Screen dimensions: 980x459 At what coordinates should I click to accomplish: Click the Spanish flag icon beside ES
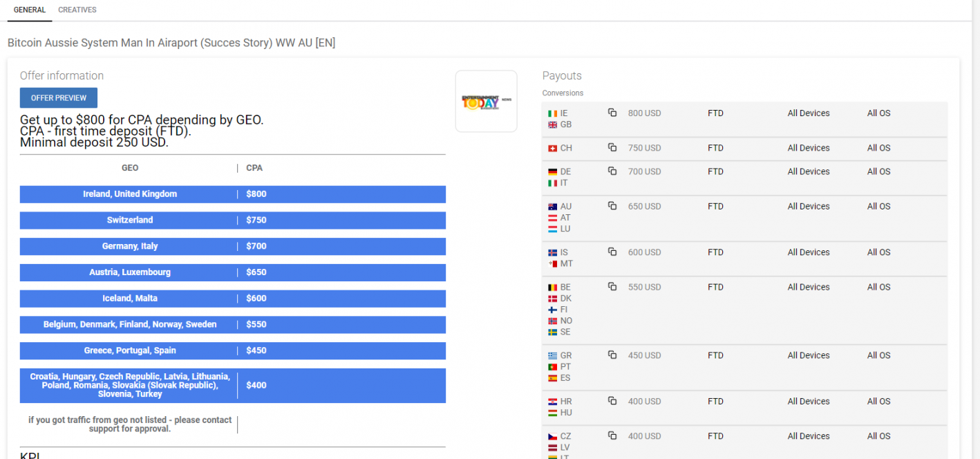[552, 379]
